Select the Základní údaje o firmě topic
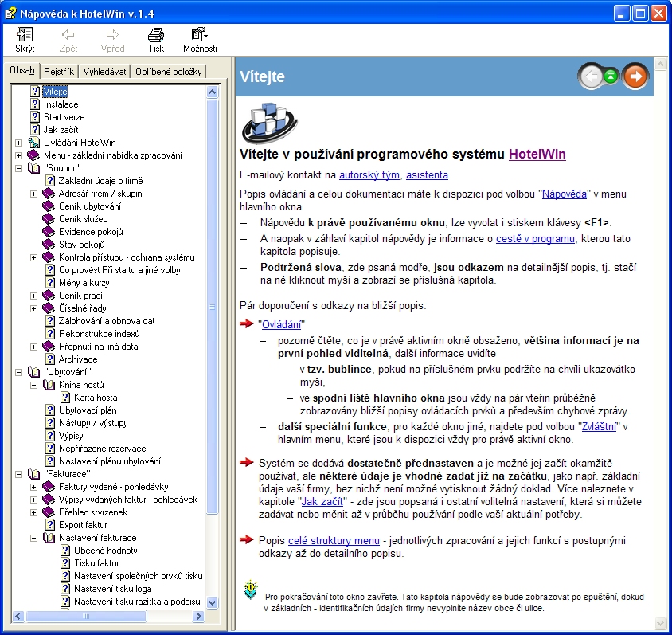This screenshot has height=635, width=672. (x=100, y=181)
